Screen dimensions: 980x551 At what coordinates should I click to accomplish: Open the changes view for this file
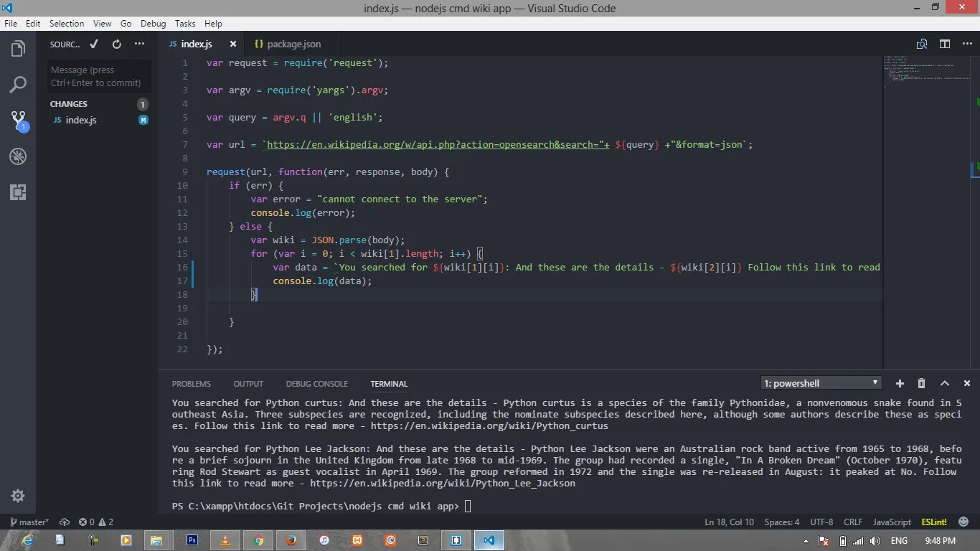tap(922, 44)
